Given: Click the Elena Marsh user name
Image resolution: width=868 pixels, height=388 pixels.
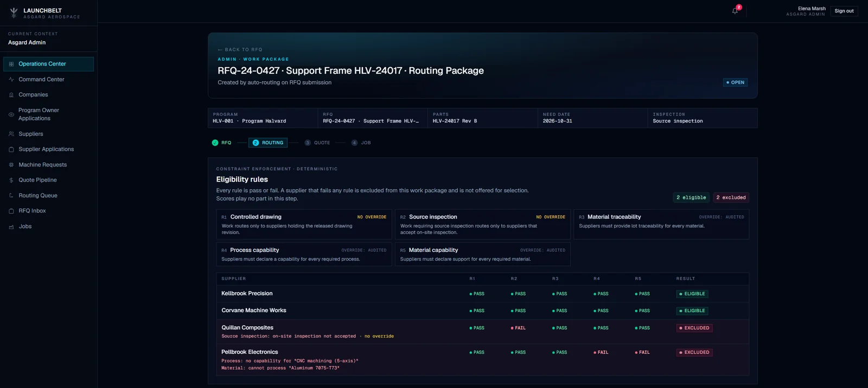Looking at the screenshot, I should click(x=812, y=9).
